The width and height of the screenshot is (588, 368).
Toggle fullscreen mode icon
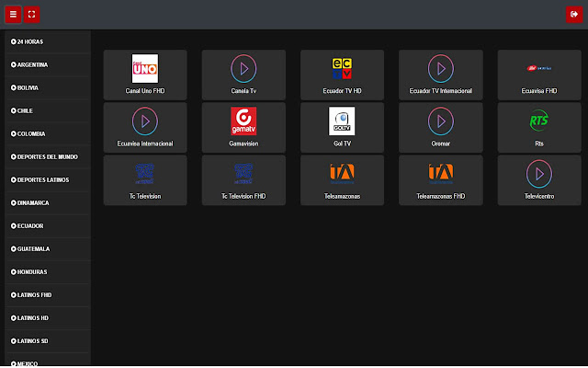(32, 15)
